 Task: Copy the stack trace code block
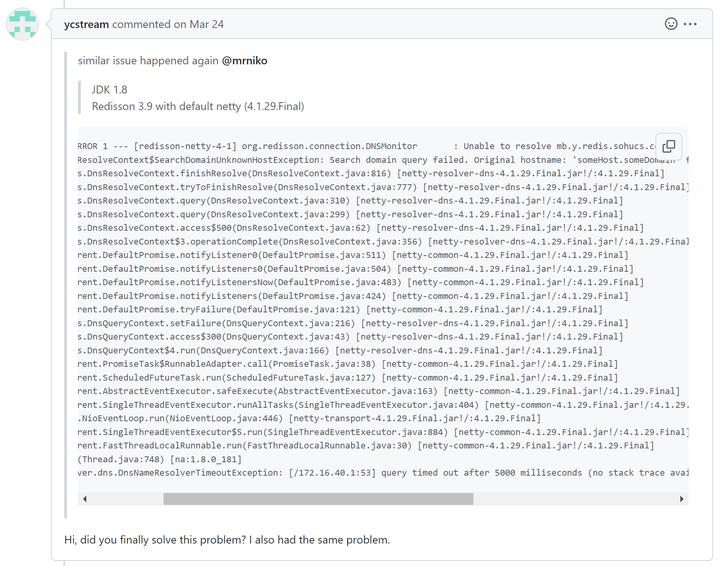pyautogui.click(x=668, y=146)
